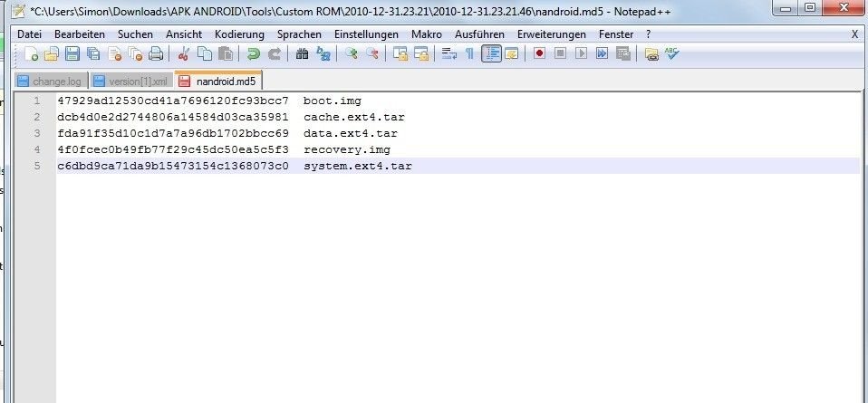Image resolution: width=868 pixels, height=403 pixels.
Task: Click the ABC spell-check icon
Action: coord(672,53)
